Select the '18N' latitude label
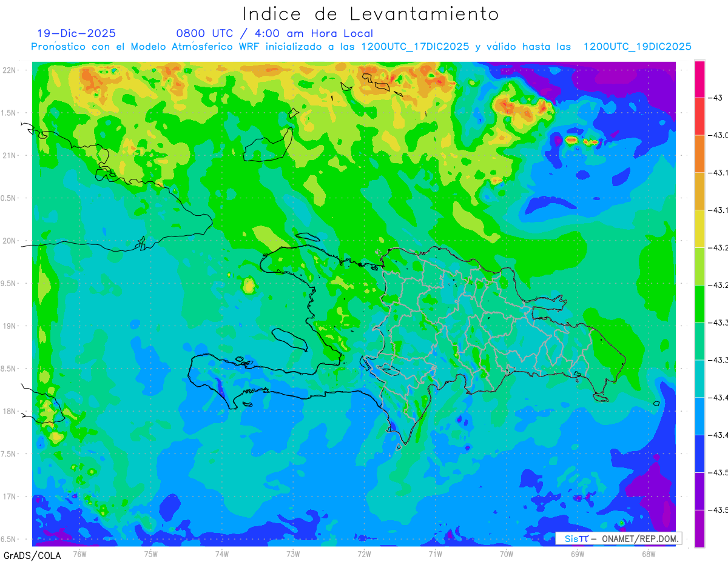 [9, 412]
